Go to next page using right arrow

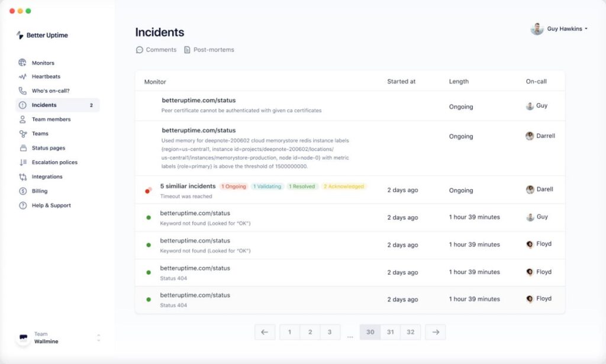pos(436,332)
